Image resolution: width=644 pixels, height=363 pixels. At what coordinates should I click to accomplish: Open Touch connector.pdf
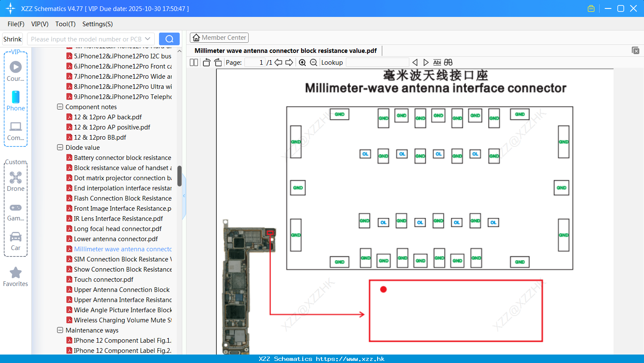(100, 279)
